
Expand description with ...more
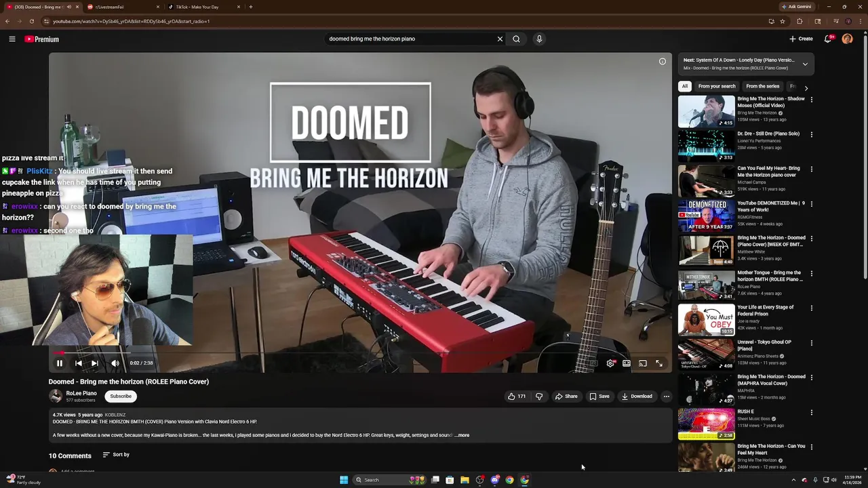click(462, 435)
